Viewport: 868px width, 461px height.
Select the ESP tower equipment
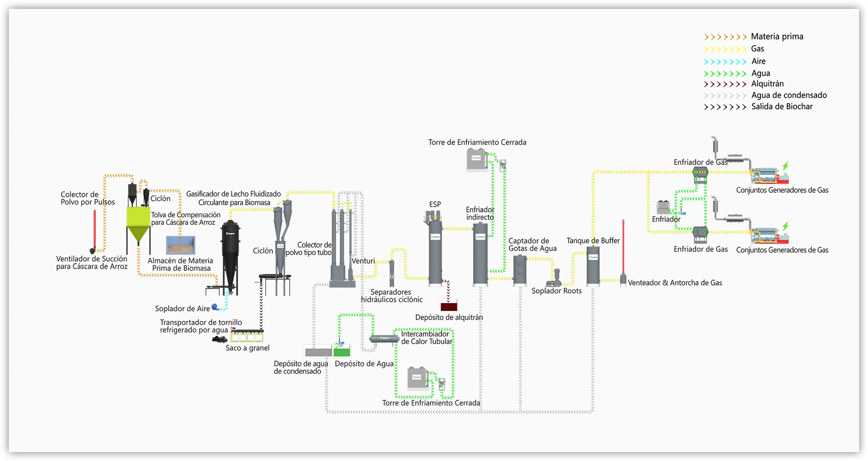(435, 253)
